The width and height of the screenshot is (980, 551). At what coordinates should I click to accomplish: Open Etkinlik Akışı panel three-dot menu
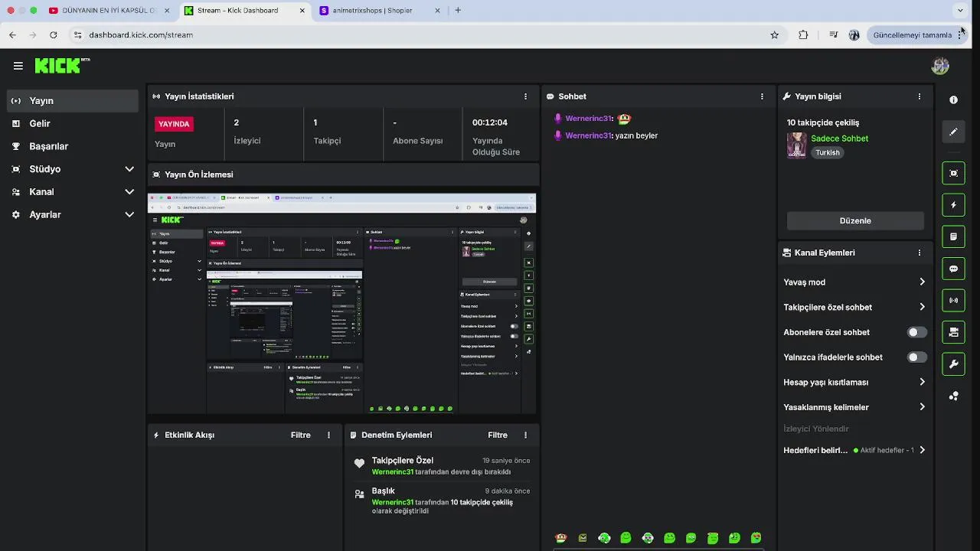click(328, 435)
